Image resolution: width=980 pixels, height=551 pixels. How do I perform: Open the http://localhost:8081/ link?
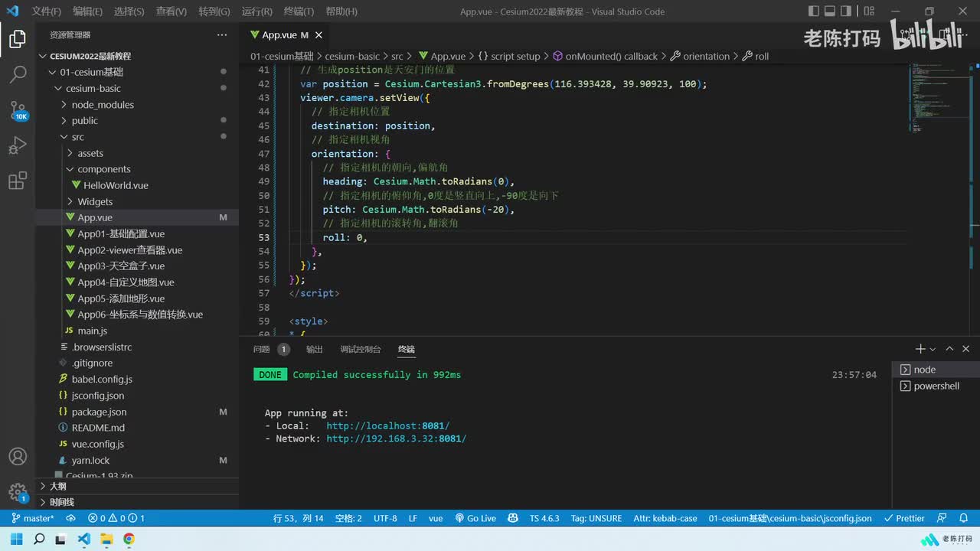tap(387, 425)
